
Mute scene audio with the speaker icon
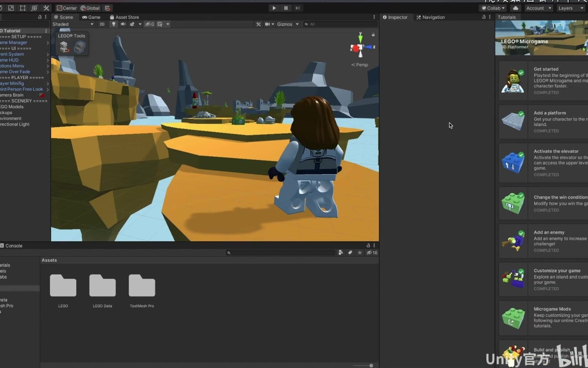(123, 24)
